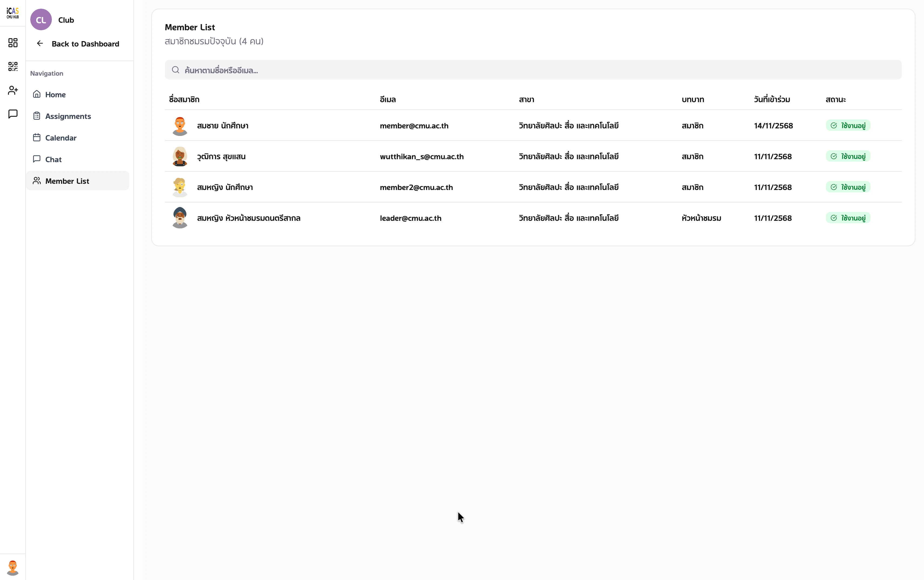The image size is (924, 580).
Task: Click the back arrow icon beside Back to Dashboard
Action: 40,43
